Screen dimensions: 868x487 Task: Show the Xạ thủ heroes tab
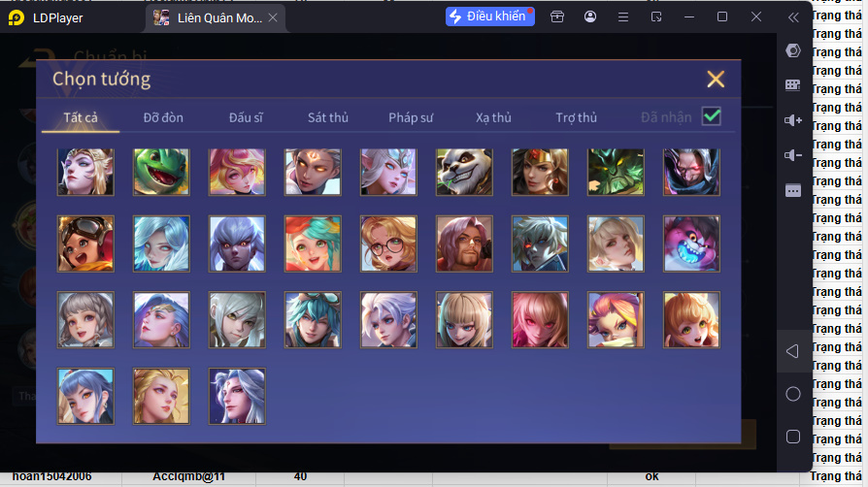click(x=493, y=117)
